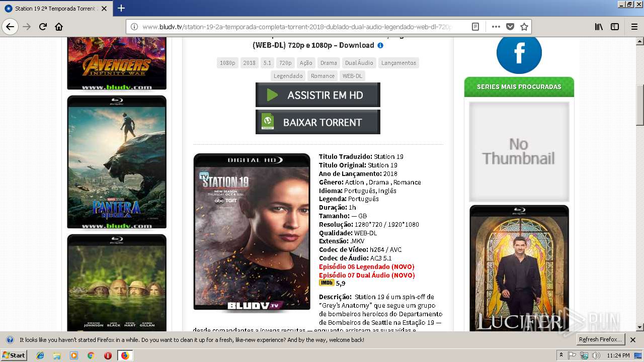This screenshot has height=362, width=644.
Task: Open the Pantera Negra poster
Action: tap(117, 162)
